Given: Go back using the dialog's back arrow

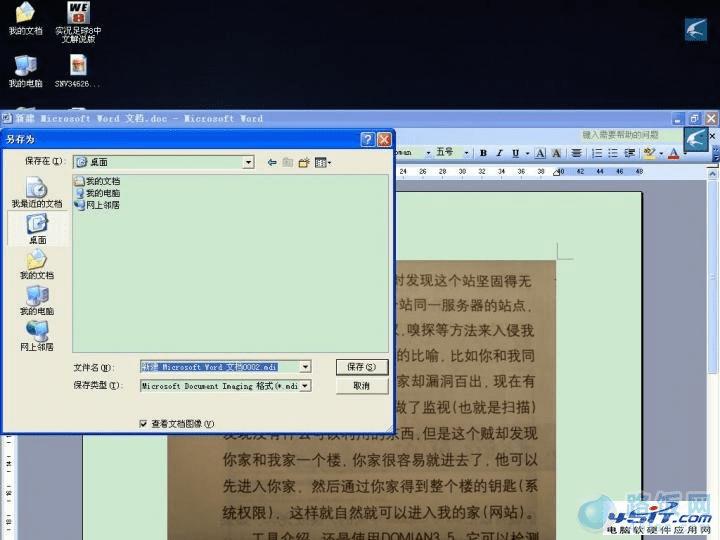Looking at the screenshot, I should pos(272,162).
